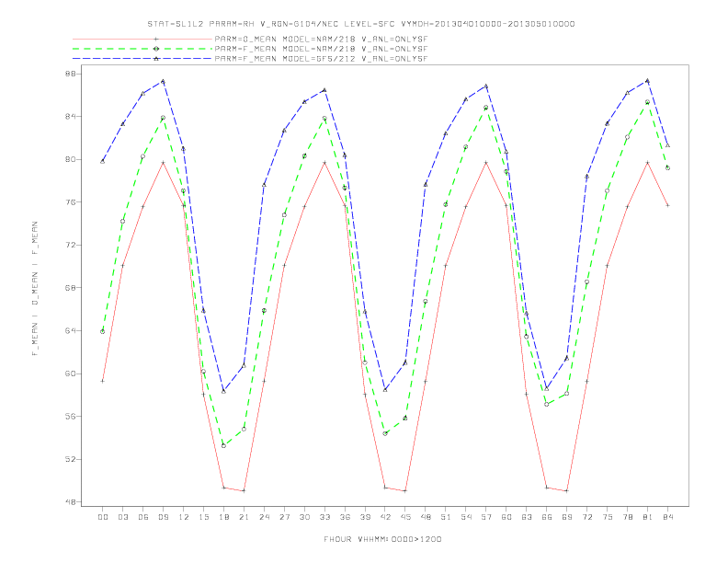Select the blue F_MEAN GFS/212 legend label
Screen dimensions: 728x563
click(x=321, y=59)
